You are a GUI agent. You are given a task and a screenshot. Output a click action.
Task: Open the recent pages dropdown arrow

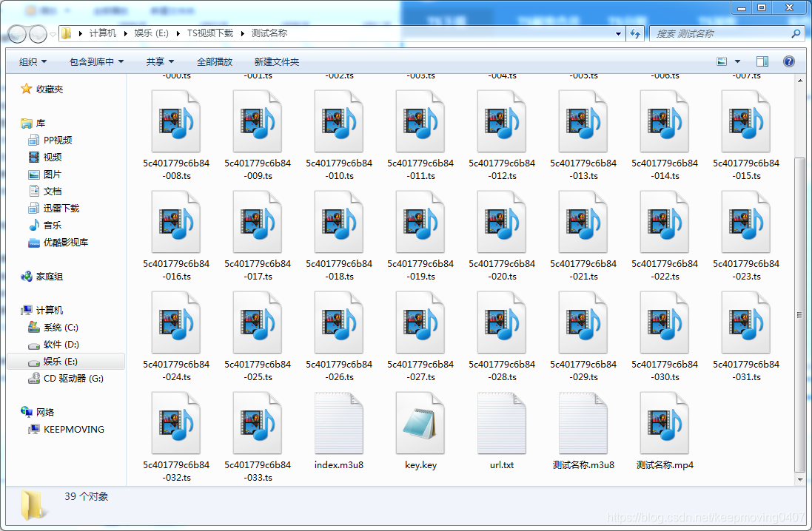click(53, 35)
